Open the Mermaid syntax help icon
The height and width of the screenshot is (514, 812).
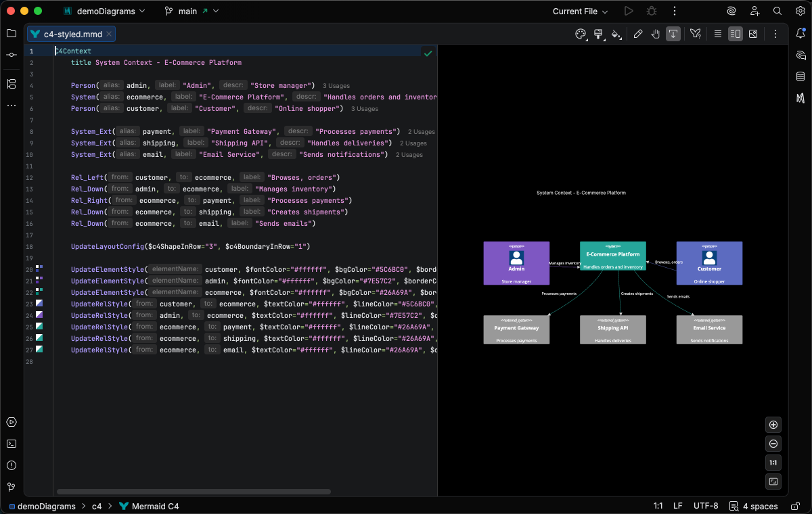tap(695, 34)
